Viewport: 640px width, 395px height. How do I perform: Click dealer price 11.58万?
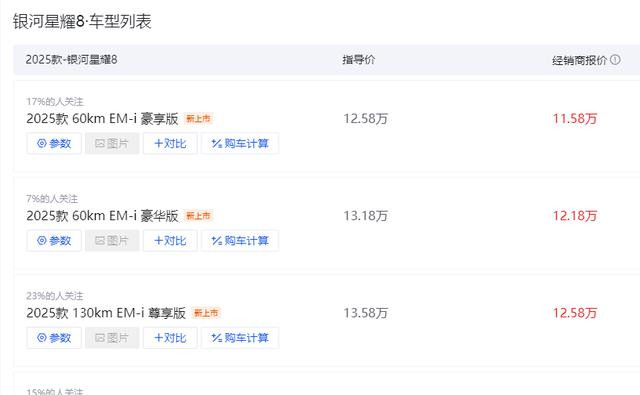pyautogui.click(x=575, y=119)
